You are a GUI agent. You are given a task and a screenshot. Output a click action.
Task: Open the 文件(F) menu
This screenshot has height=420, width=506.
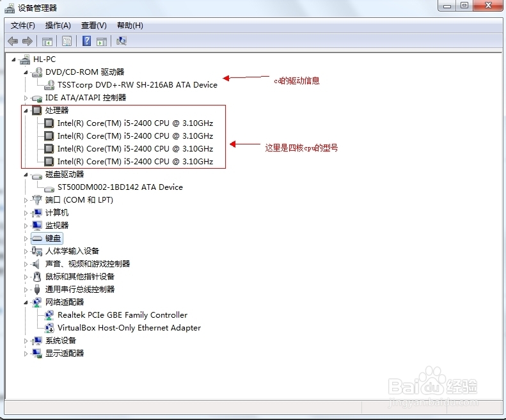coord(22,26)
